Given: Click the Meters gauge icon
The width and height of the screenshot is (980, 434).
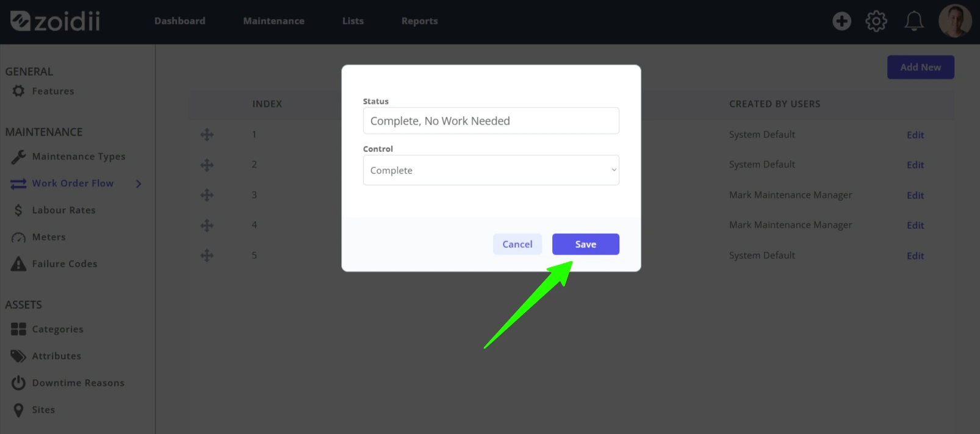Looking at the screenshot, I should pyautogui.click(x=18, y=237).
